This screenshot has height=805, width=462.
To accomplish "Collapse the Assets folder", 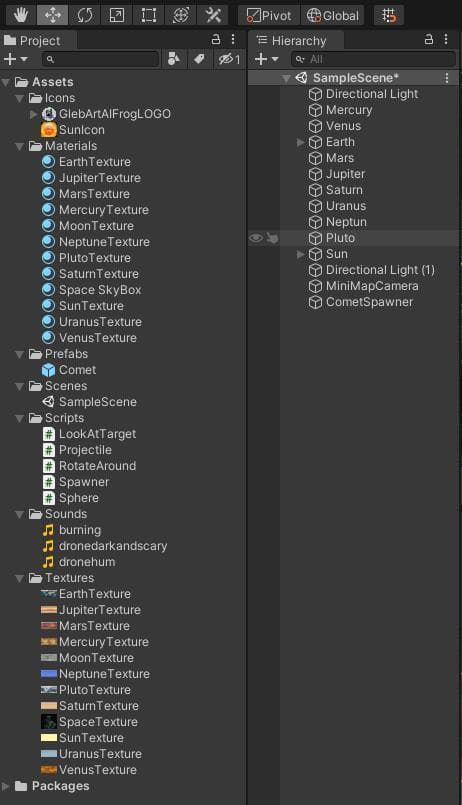I will (x=7, y=82).
